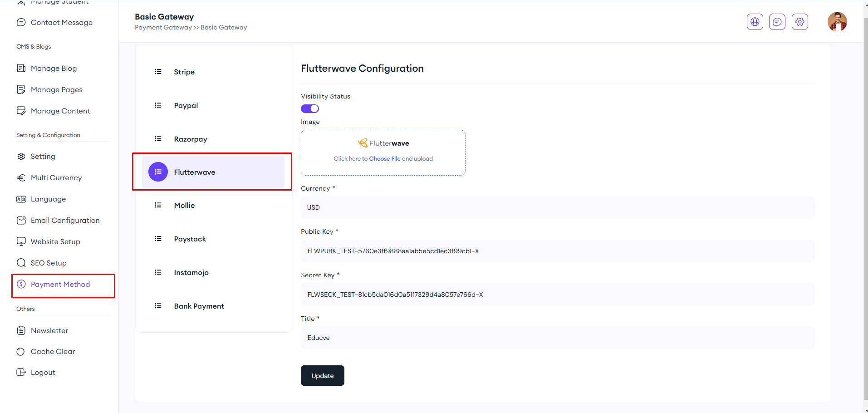Click the gear settings icon in header

[799, 22]
